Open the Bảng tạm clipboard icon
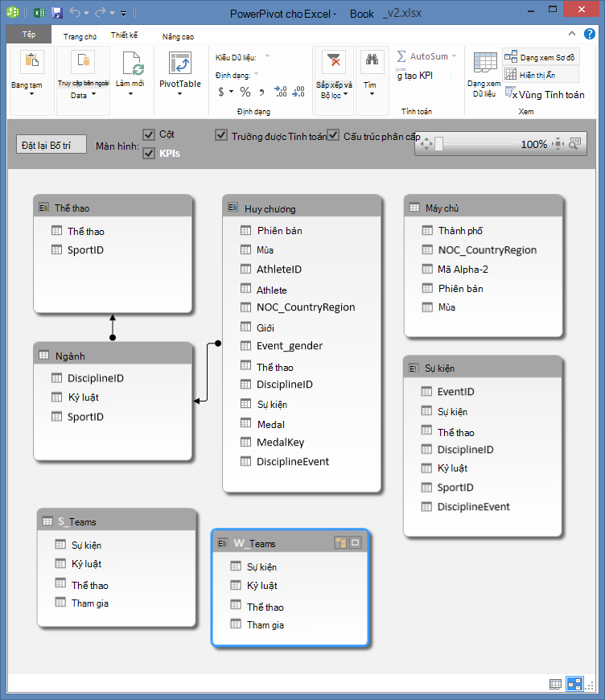The width and height of the screenshot is (605, 700). 32,61
